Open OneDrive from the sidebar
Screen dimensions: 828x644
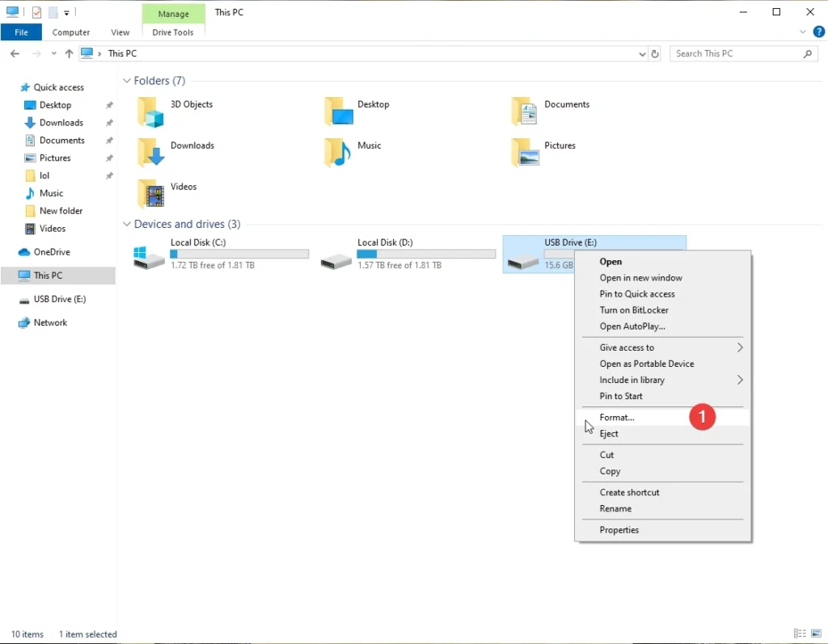pos(51,251)
